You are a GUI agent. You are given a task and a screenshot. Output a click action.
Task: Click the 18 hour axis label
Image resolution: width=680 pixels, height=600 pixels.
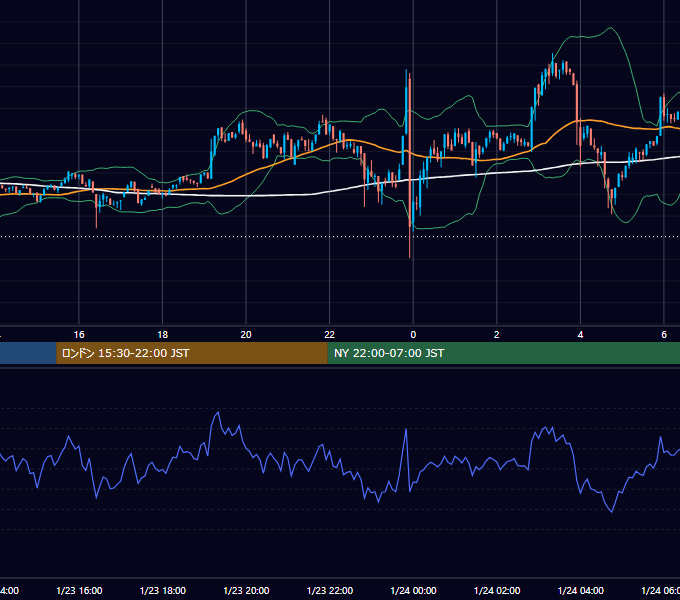(x=163, y=335)
